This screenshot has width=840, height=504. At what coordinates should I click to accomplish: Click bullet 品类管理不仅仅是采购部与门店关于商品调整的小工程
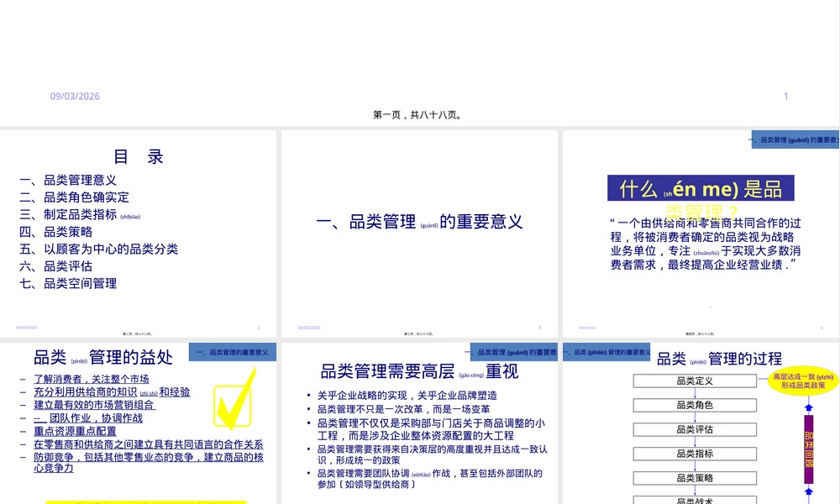pyautogui.click(x=431, y=429)
